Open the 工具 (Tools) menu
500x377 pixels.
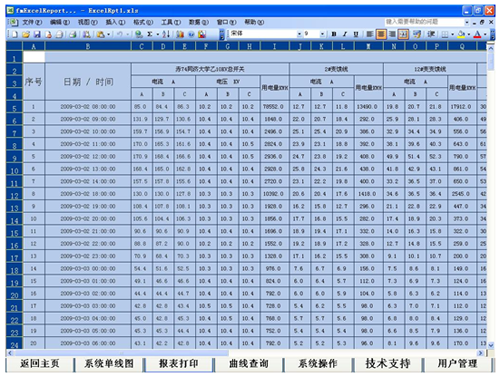point(171,22)
